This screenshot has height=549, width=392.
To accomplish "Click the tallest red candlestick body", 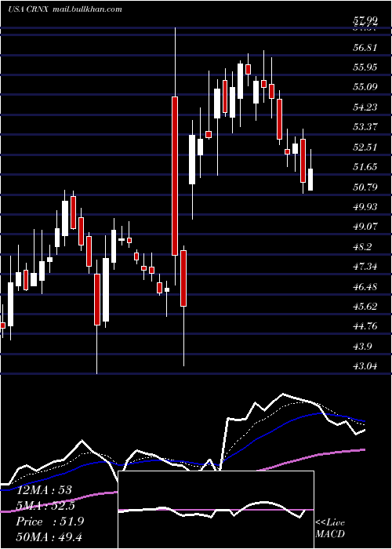I will (175, 176).
